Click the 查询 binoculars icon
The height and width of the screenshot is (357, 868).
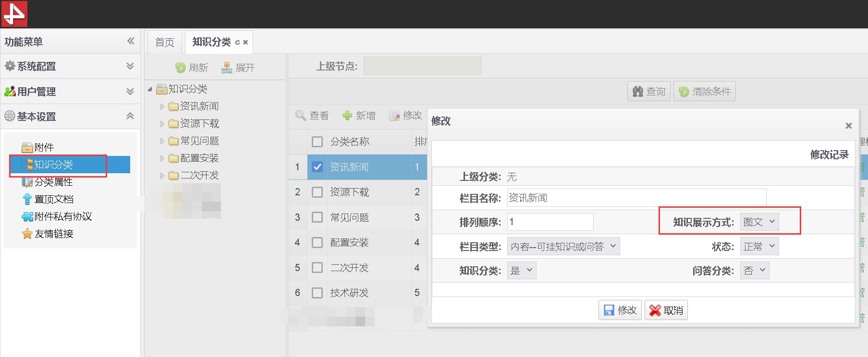638,91
